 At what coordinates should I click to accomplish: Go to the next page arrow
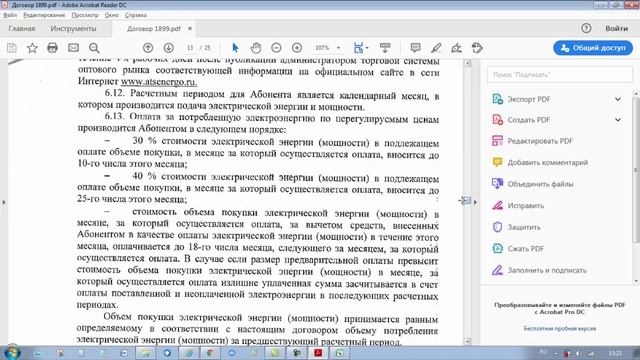click(x=169, y=48)
